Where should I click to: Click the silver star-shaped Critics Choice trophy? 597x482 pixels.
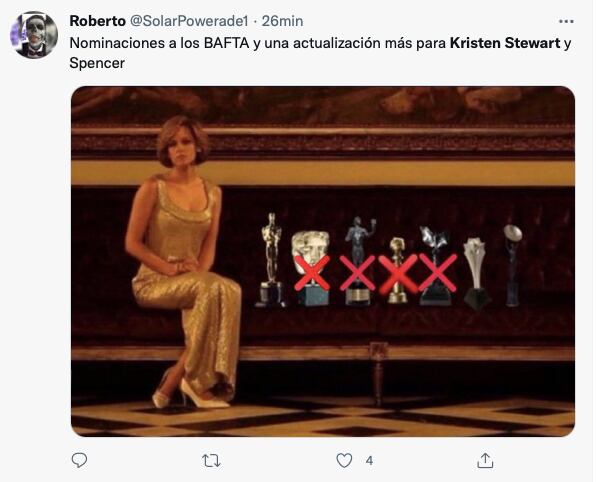[476, 273]
